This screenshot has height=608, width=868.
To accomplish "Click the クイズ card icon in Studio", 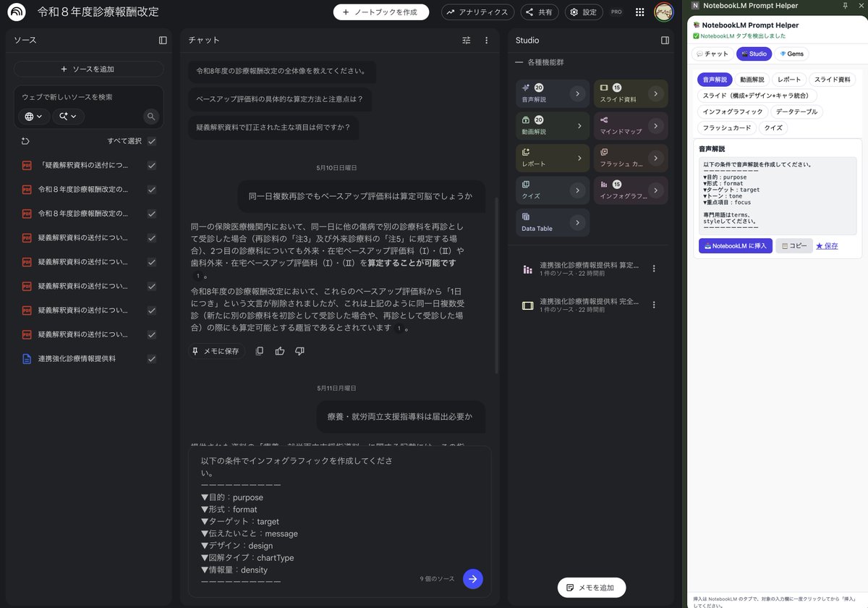I will pyautogui.click(x=526, y=185).
